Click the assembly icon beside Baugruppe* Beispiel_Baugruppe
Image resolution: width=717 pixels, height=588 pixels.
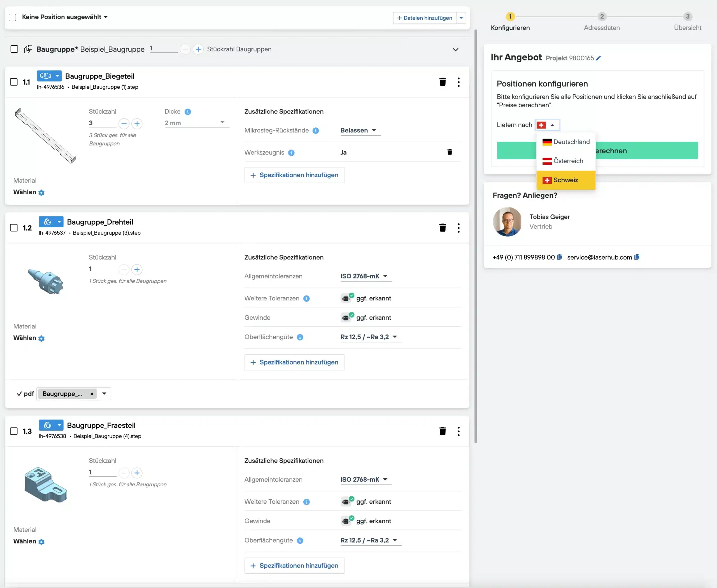[28, 49]
